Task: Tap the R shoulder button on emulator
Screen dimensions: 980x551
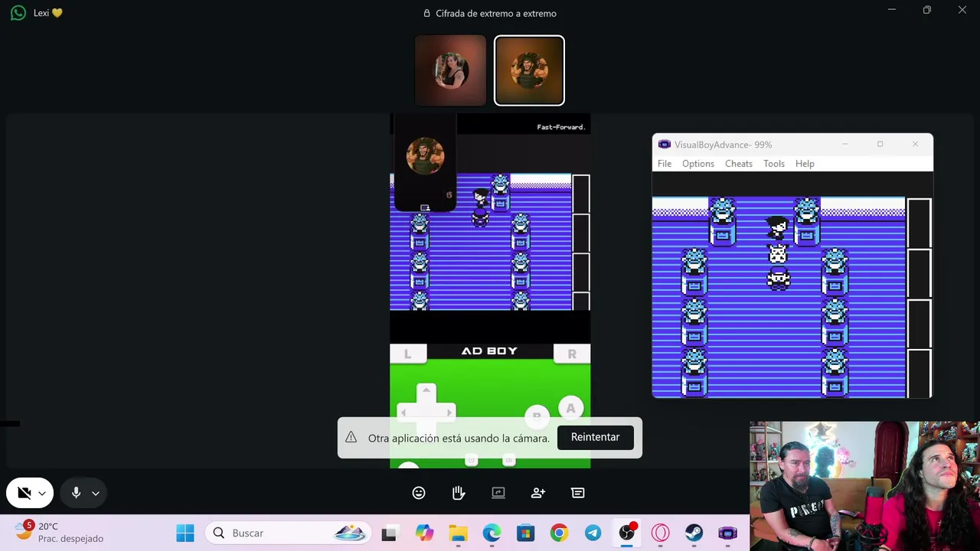Action: tap(572, 354)
